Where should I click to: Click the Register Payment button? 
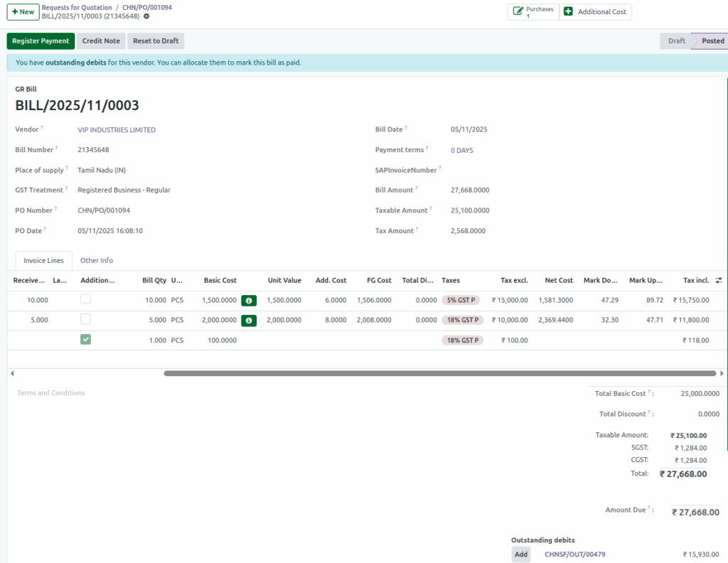tap(40, 41)
